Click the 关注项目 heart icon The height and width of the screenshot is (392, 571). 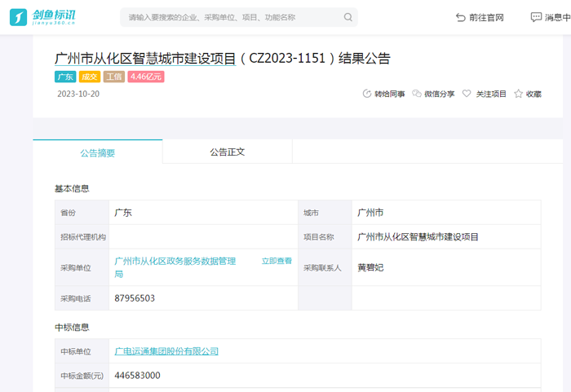(467, 94)
